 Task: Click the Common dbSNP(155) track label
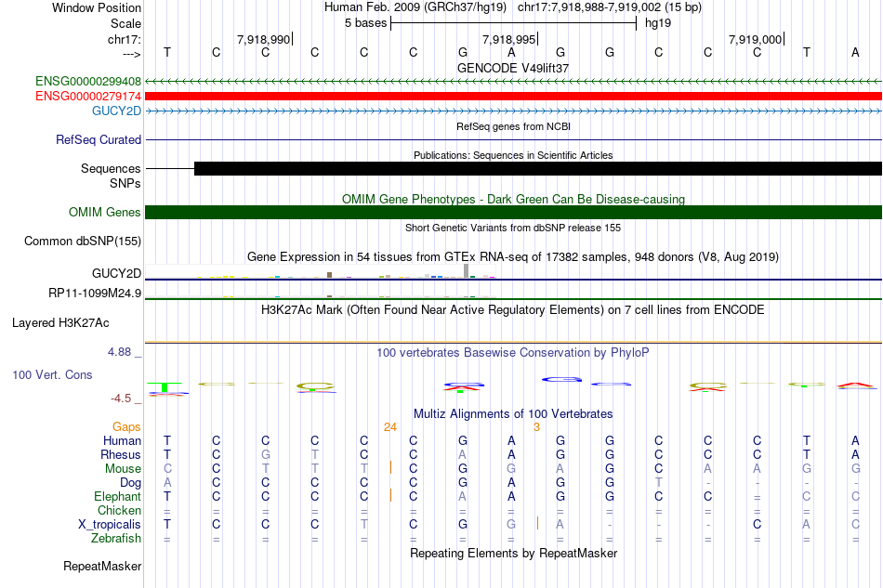coord(82,241)
